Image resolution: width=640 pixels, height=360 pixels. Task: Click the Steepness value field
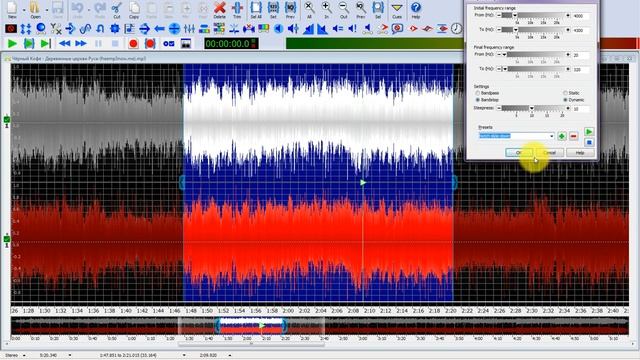tap(580, 109)
